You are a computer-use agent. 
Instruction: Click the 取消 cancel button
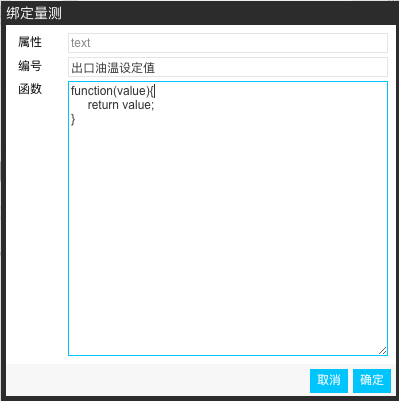(x=329, y=381)
